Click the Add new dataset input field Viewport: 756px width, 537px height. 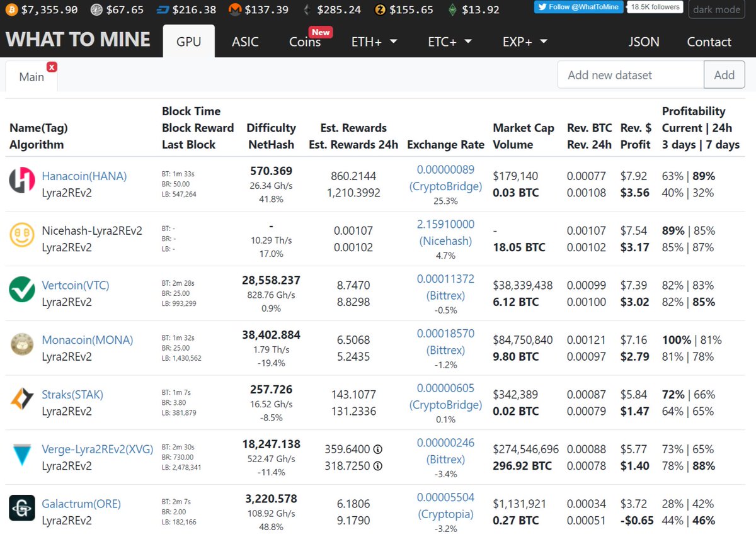(630, 74)
